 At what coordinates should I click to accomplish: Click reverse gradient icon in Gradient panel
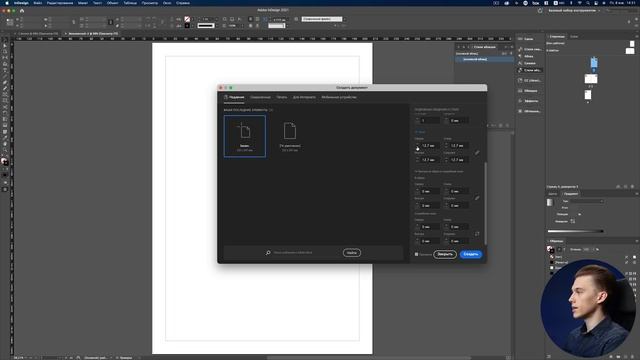573,221
